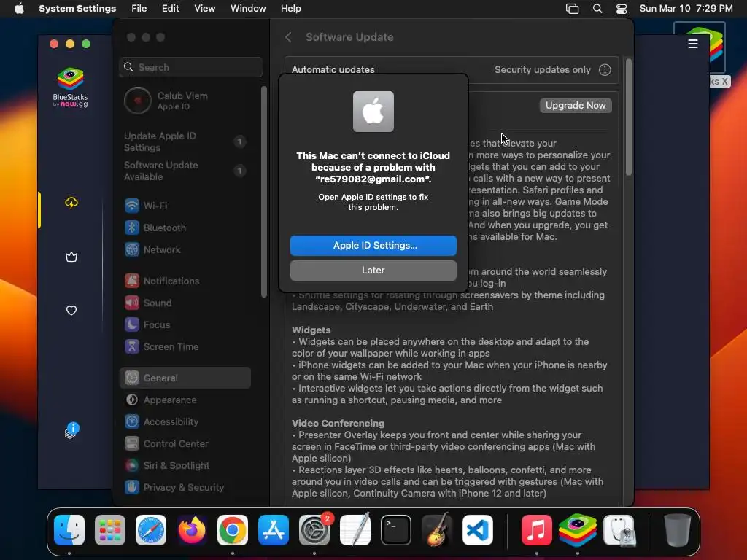Open the Window menu
747x560 pixels.
pos(248,9)
